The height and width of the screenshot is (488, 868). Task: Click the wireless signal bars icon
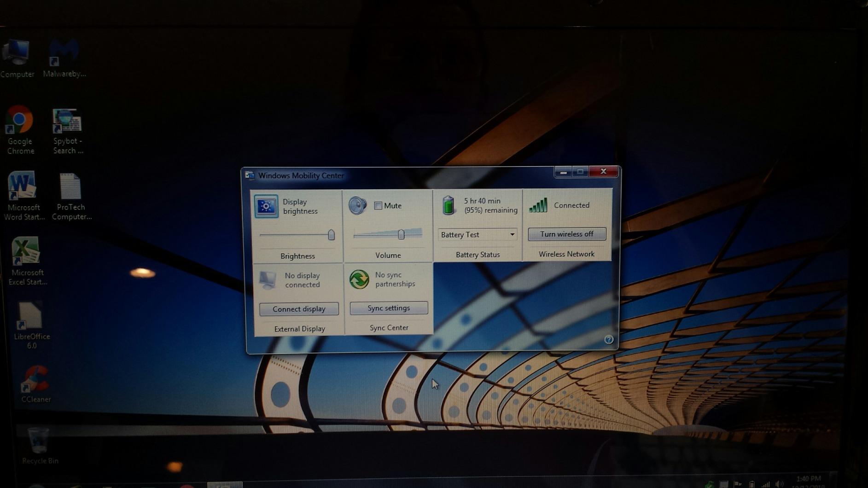538,205
